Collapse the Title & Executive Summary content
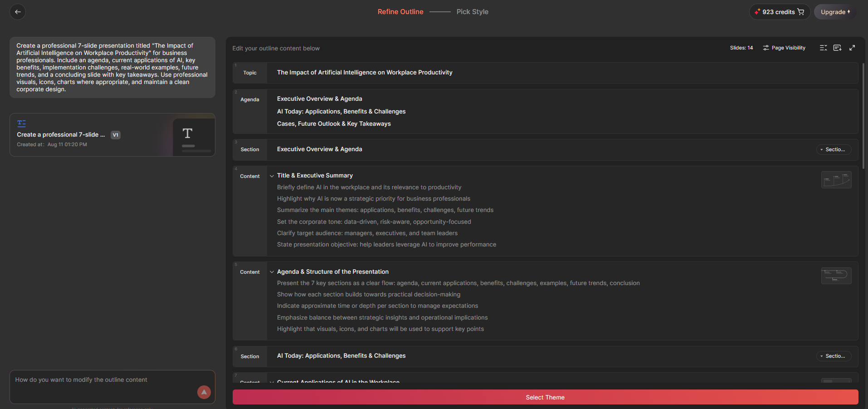This screenshot has height=409, width=868. coord(272,176)
